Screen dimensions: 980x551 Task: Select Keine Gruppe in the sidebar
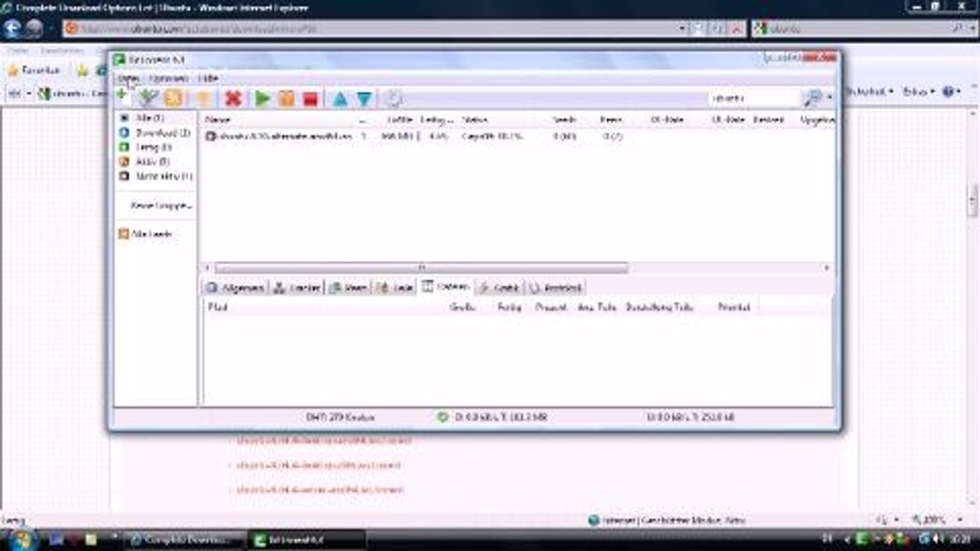tap(161, 205)
